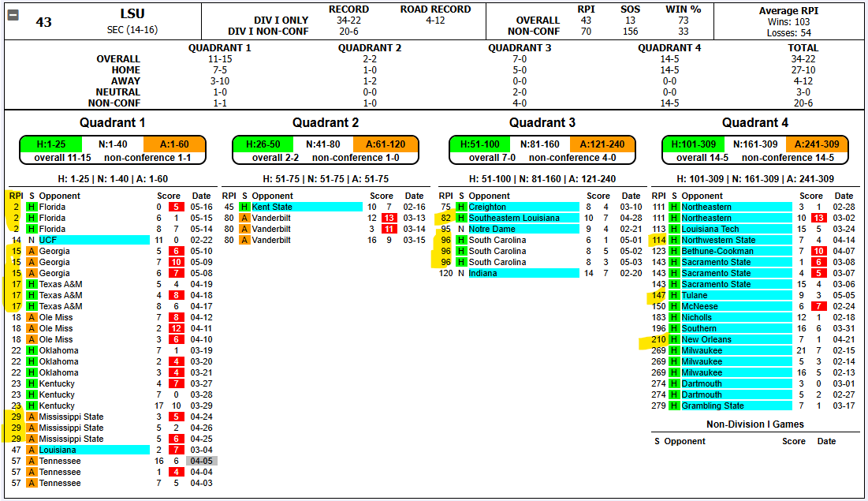Image resolution: width=868 pixels, height=501 pixels.
Task: Click the Northeastern game dated 02-28
Action: [x=754, y=207]
